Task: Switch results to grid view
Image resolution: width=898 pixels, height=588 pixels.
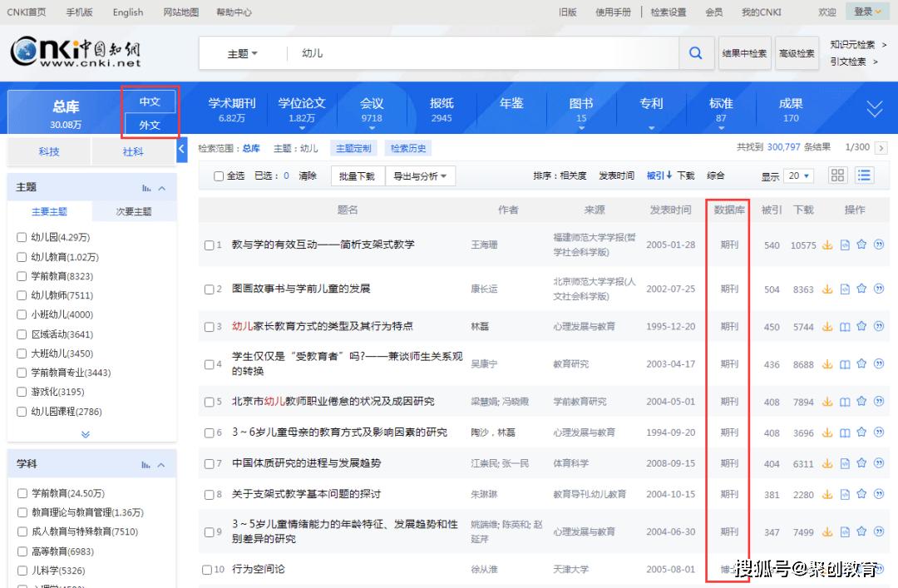Action: pos(837,175)
